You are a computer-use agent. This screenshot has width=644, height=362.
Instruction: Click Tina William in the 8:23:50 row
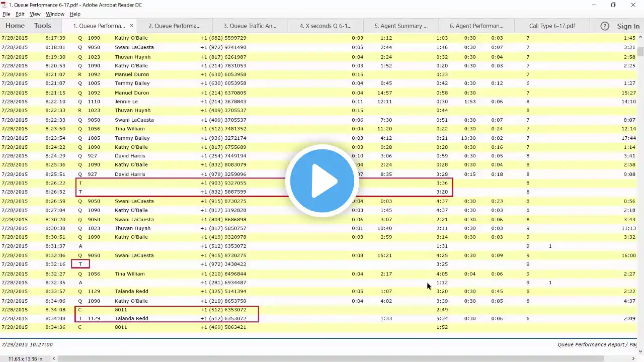[x=130, y=129]
